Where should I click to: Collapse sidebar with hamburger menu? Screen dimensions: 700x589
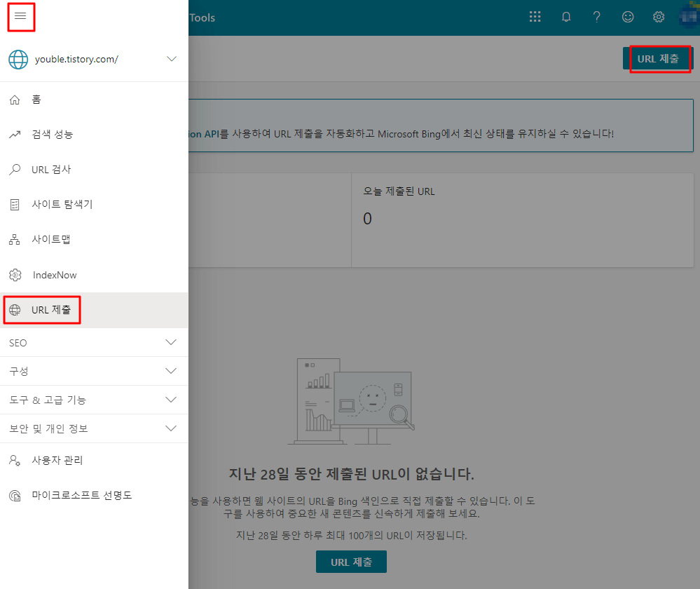pos(20,16)
